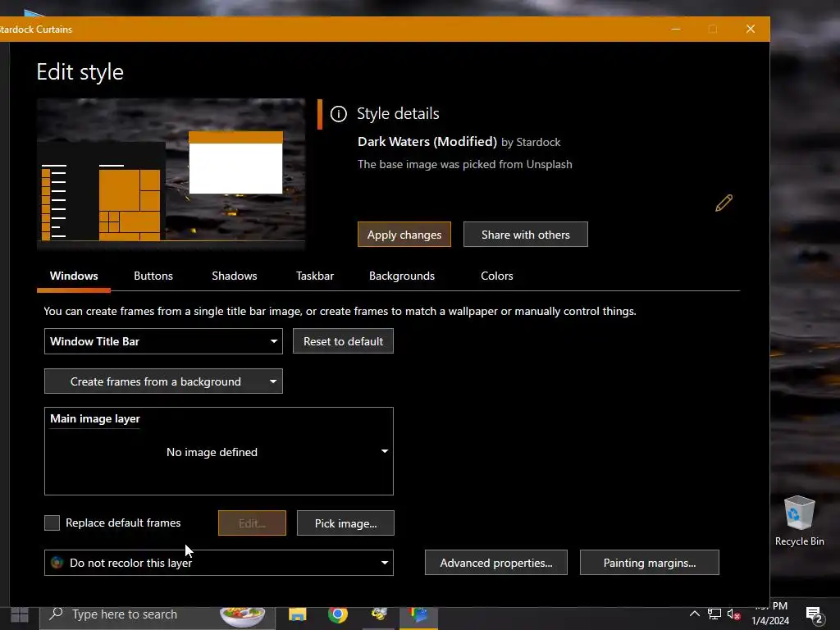This screenshot has height=630, width=840.
Task: Open Do not recolor this layer dropdown
Action: tap(218, 563)
